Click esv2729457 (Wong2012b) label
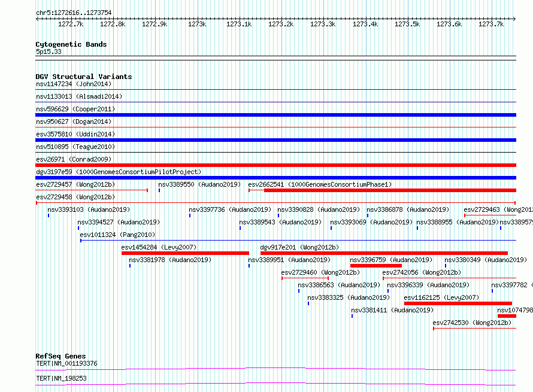This screenshot has width=533, height=392. [75, 184]
